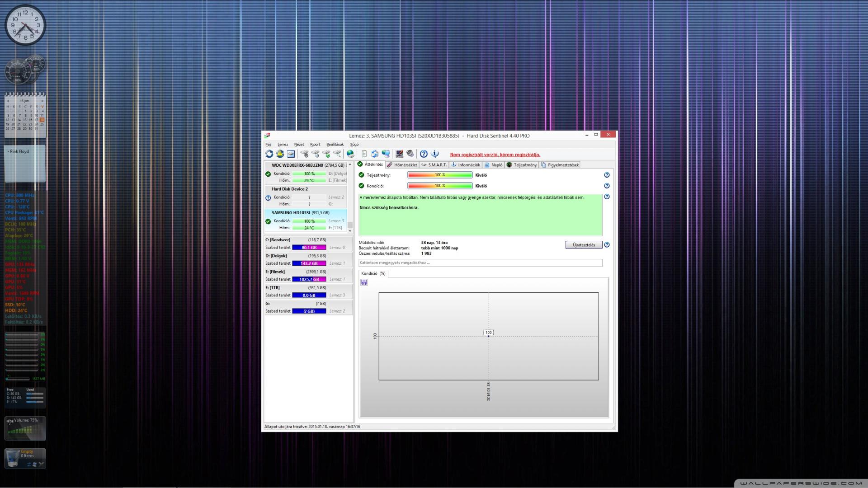The image size is (868, 488).
Task: Open the Riport menu
Action: (315, 145)
